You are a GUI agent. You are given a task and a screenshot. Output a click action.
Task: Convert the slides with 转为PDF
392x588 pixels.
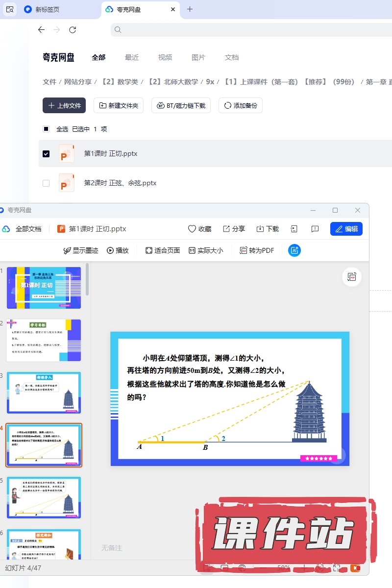[x=257, y=250]
